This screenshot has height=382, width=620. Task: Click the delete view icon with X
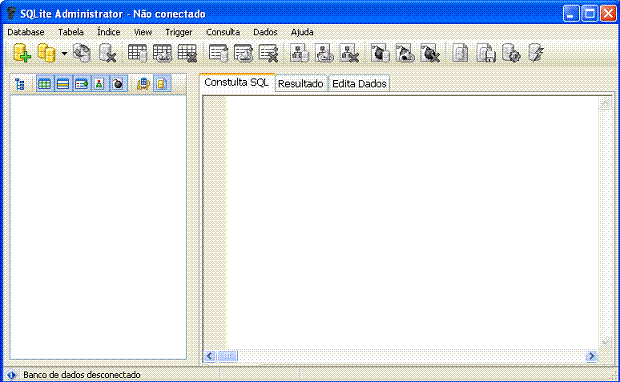click(349, 53)
